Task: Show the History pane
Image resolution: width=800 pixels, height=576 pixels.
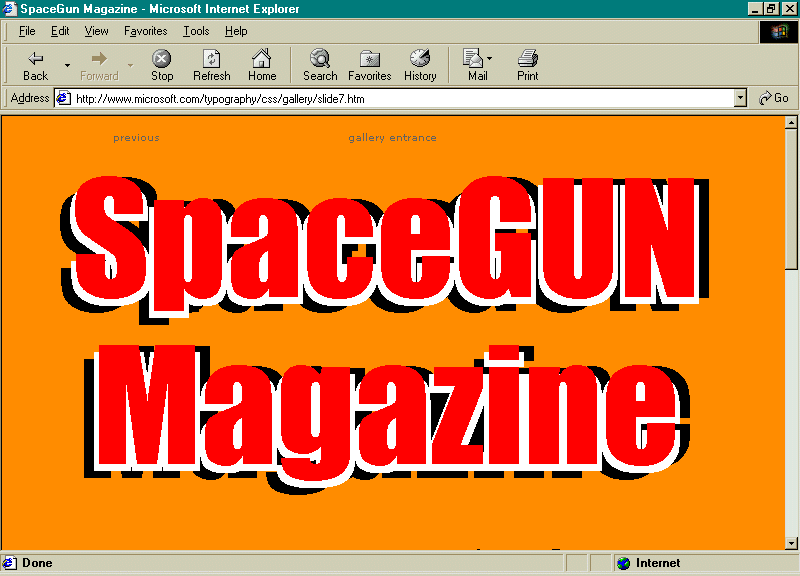Action: [420, 65]
